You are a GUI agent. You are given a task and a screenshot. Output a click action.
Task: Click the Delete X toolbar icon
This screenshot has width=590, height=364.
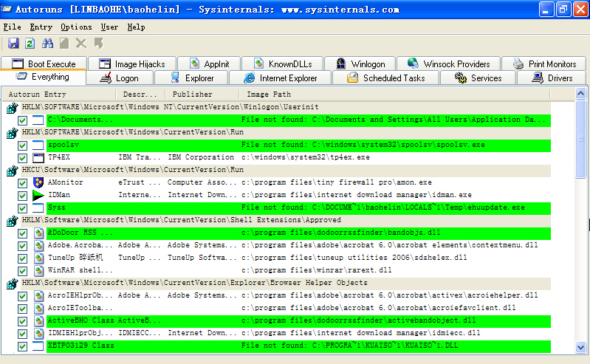[81, 44]
